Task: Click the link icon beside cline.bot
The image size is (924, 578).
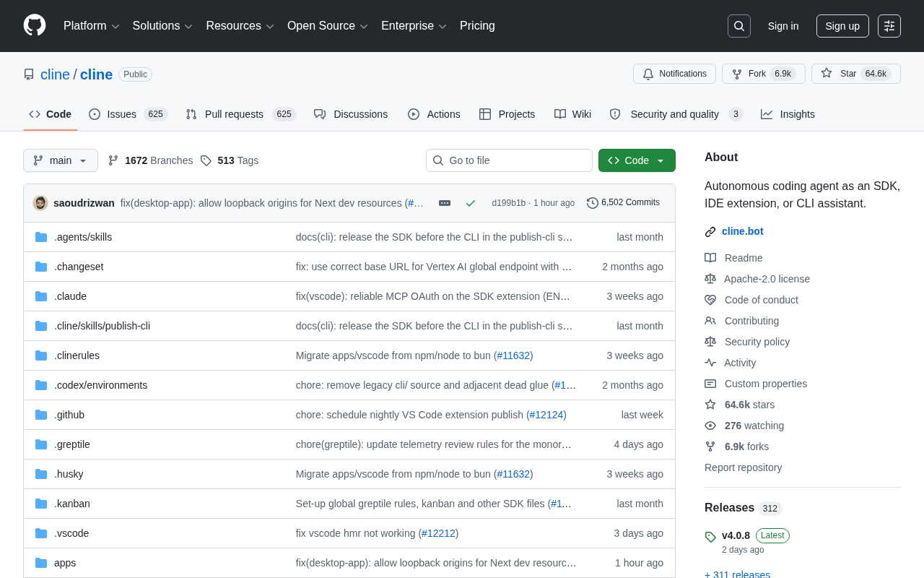Action: tap(710, 232)
